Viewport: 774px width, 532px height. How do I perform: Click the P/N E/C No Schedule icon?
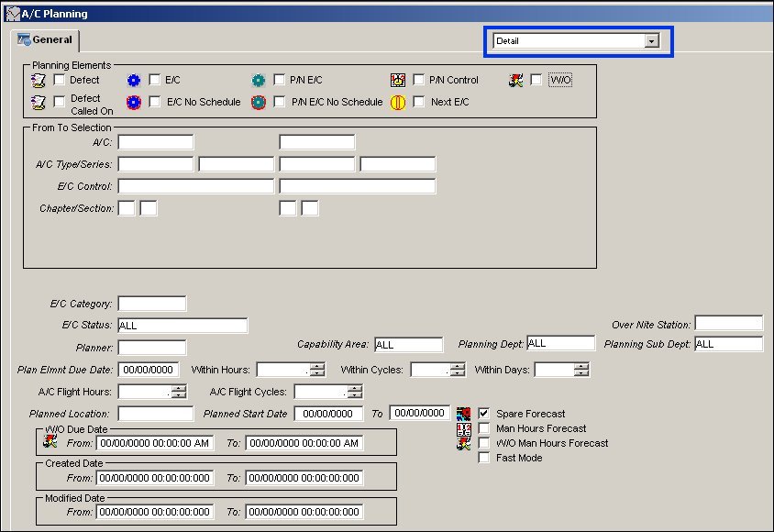pos(259,102)
